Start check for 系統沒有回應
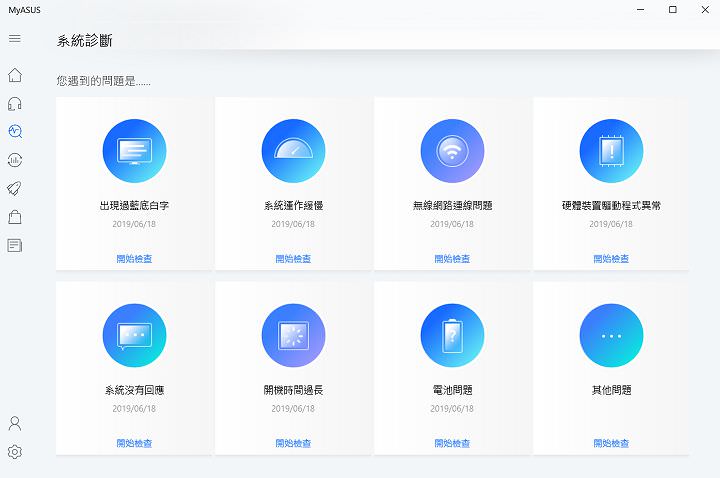720x478 pixels. point(134,443)
